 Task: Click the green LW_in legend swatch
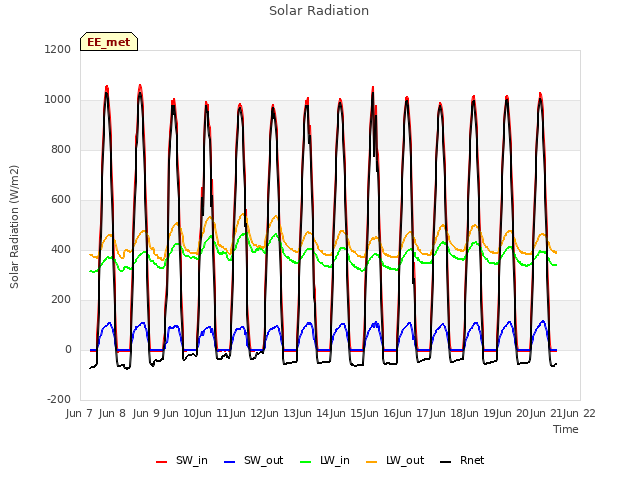pos(306,462)
